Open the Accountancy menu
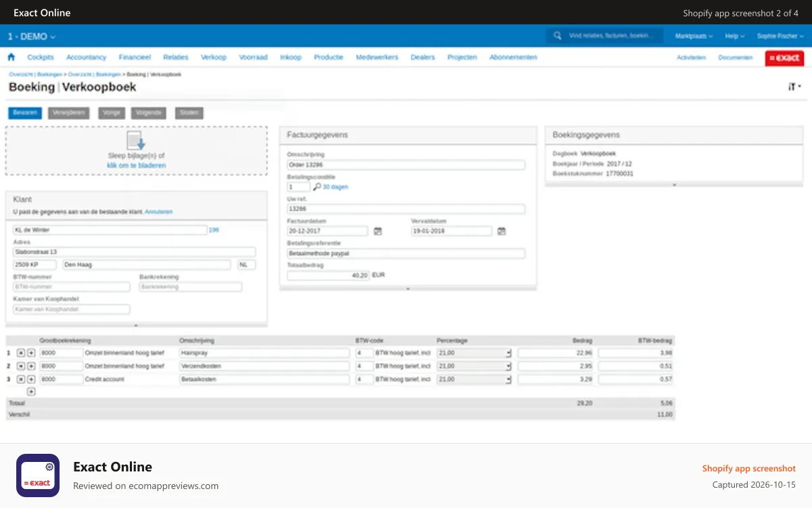 87,58
